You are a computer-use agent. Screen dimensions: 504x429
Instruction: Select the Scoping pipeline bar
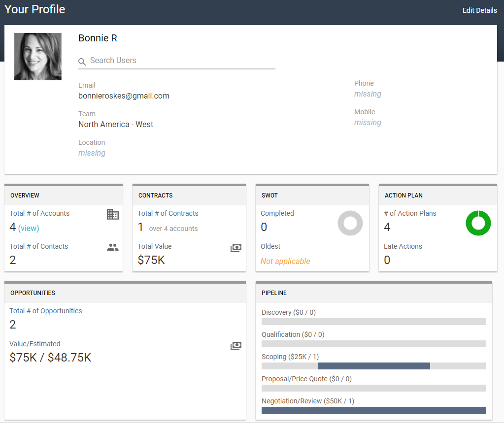click(373, 366)
